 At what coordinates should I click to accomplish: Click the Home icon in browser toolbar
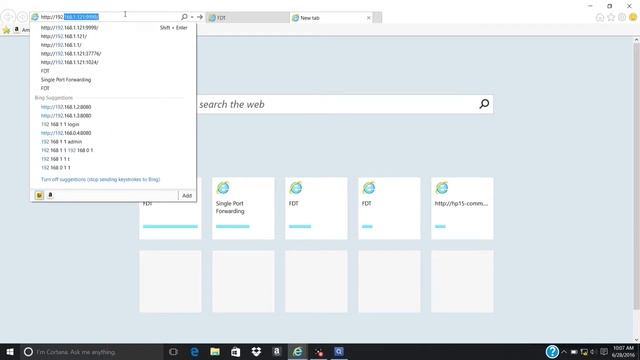point(600,17)
